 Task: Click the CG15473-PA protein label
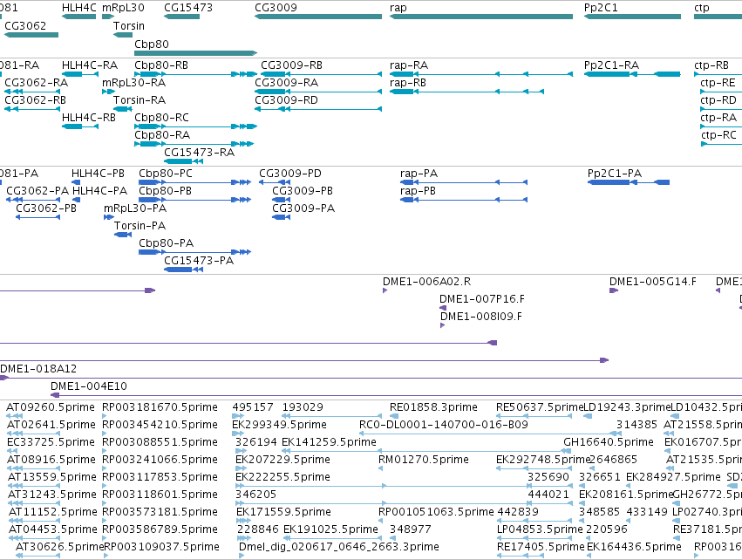pyautogui.click(x=199, y=260)
